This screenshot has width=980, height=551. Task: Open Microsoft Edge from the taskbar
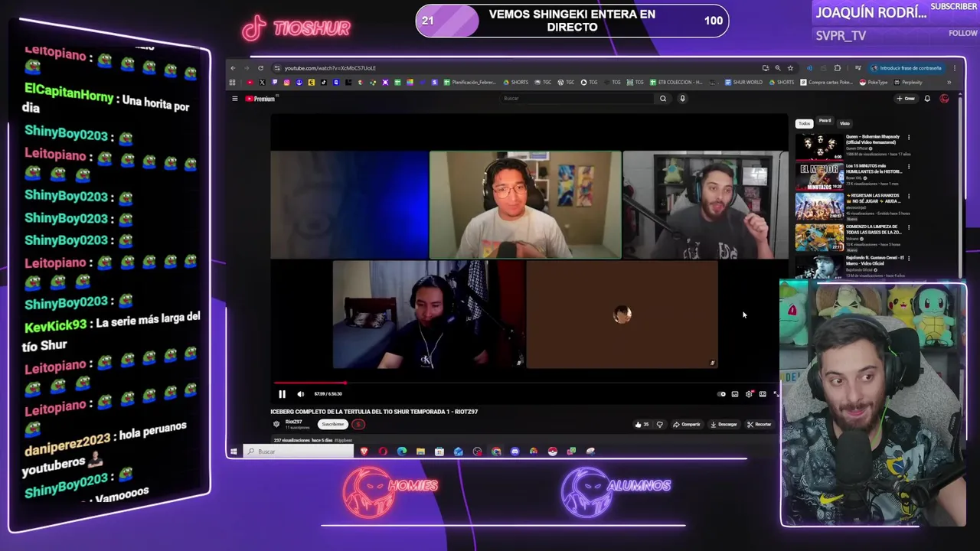click(x=402, y=452)
